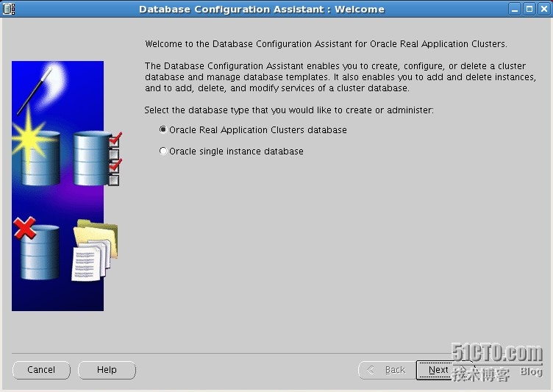The height and width of the screenshot is (392, 553).
Task: Close the Database Configuration Assistant window
Action: [544, 9]
